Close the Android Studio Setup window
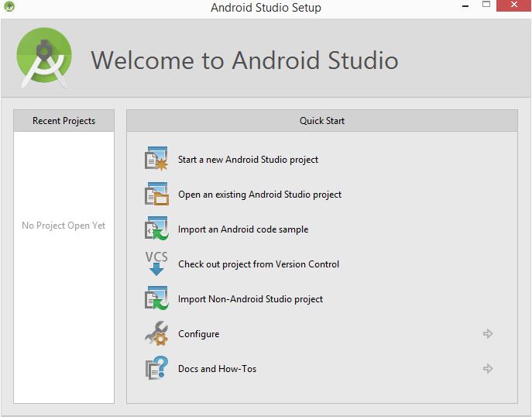This screenshot has width=532, height=417. tap(514, 5)
